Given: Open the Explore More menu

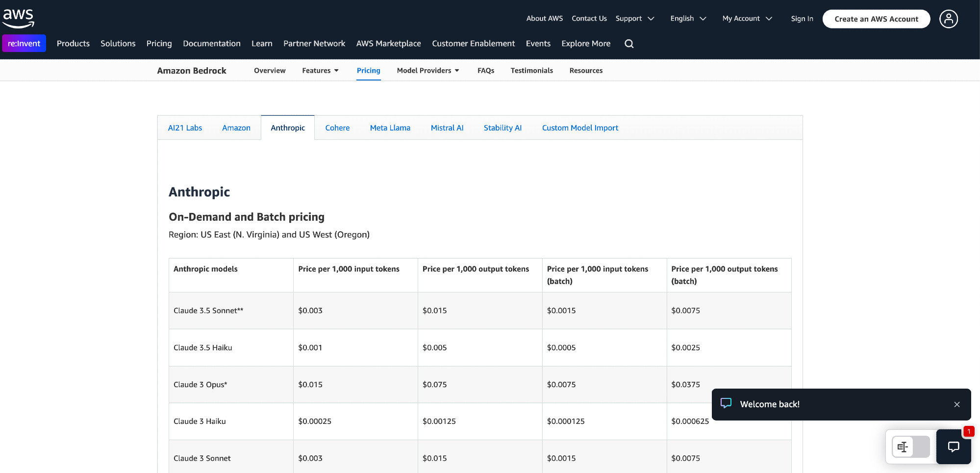Looking at the screenshot, I should [586, 44].
